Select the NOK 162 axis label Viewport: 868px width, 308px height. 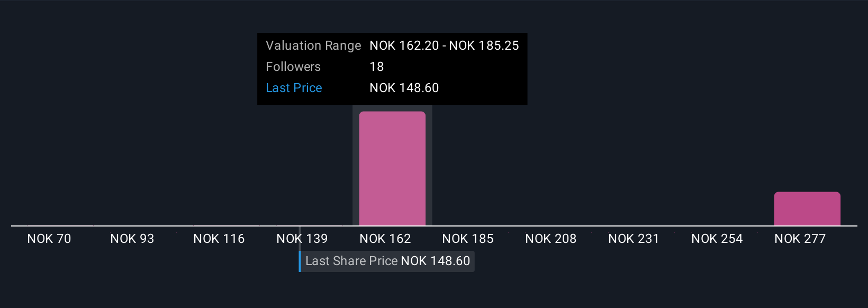385,239
